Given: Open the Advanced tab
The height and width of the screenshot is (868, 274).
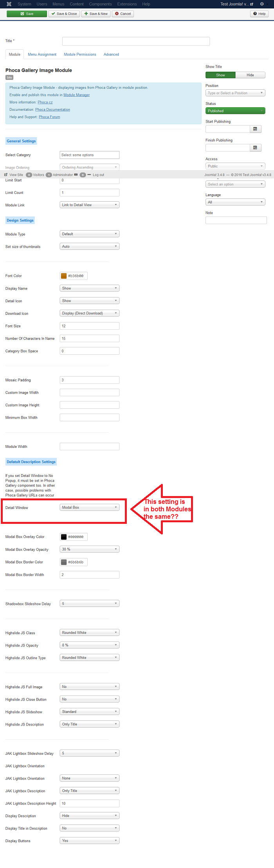Looking at the screenshot, I should click(111, 54).
